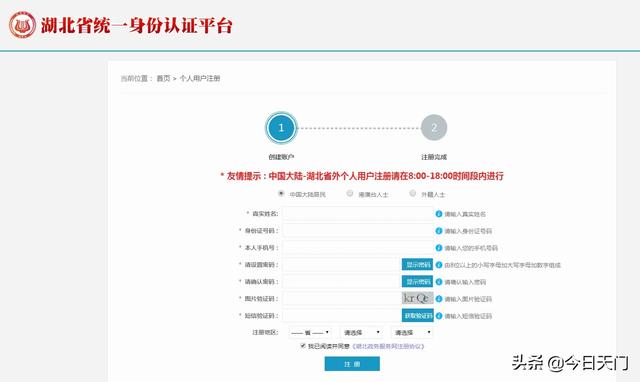Select the 中国大陆居民 radio button
Image resolution: width=640 pixels, height=382 pixels.
281,193
